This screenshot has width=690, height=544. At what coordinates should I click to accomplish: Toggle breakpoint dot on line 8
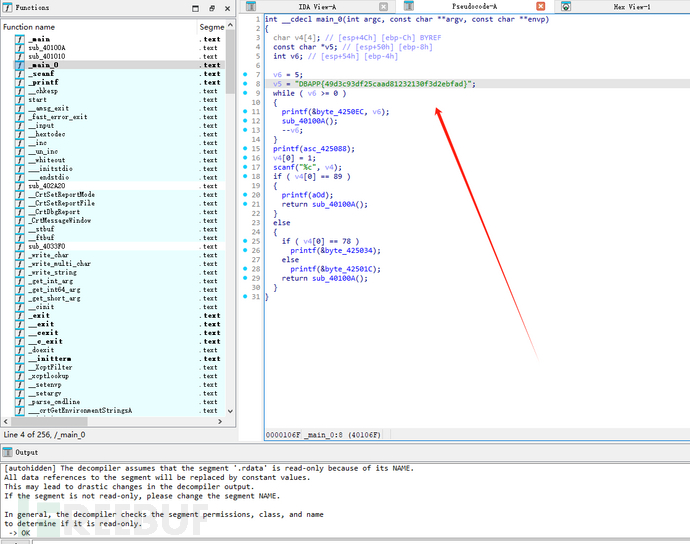tap(246, 84)
